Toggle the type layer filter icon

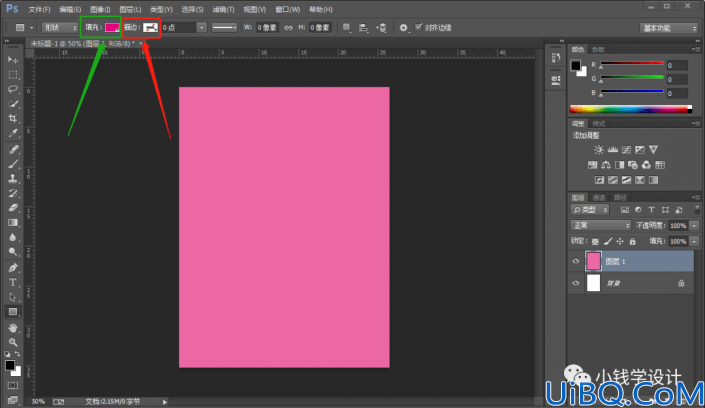click(x=651, y=210)
